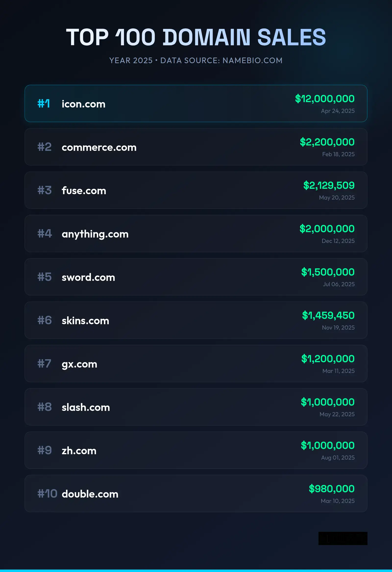This screenshot has width=392, height=572.
Task: Open the zh.com domain entry
Action: pos(79,450)
